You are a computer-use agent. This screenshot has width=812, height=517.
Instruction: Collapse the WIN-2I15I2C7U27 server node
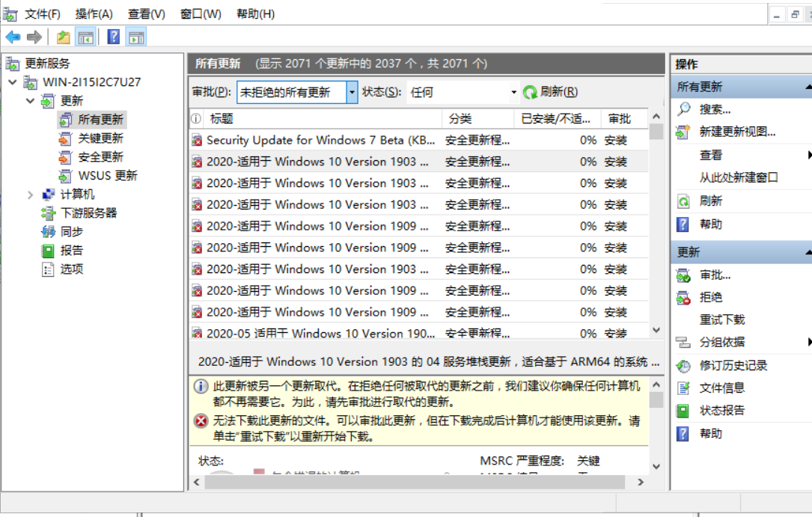(x=13, y=82)
